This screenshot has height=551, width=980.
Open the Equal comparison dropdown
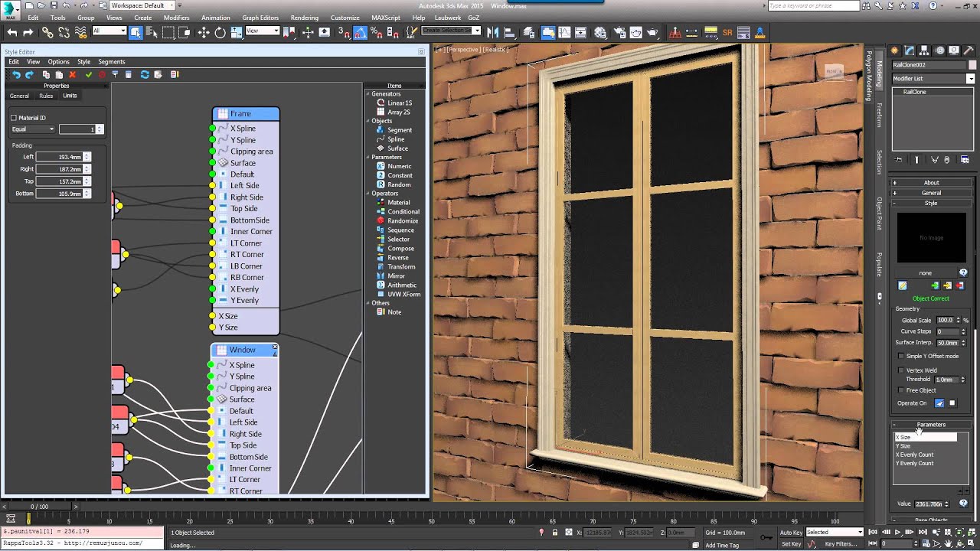pyautogui.click(x=33, y=129)
